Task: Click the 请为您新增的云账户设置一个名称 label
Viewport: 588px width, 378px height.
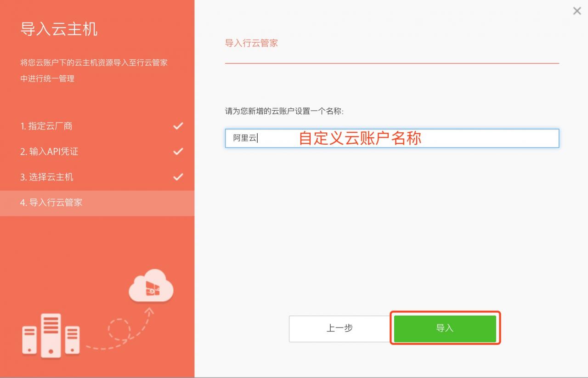Action: coord(284,111)
